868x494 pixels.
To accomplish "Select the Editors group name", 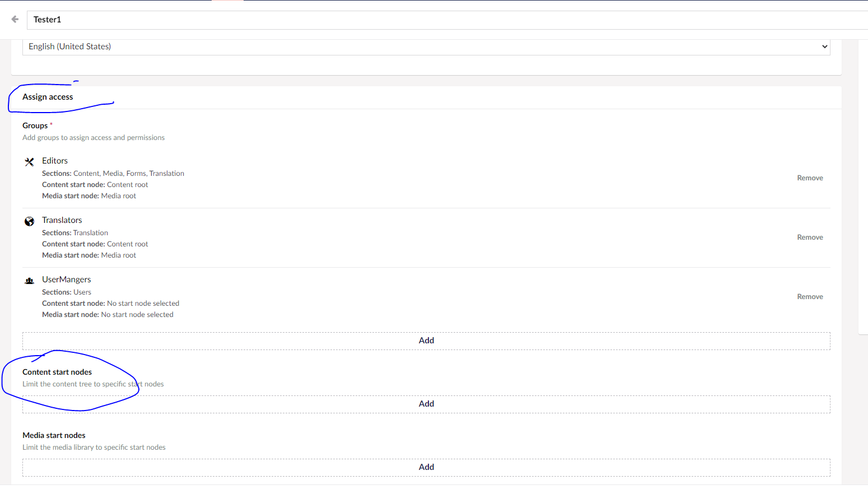I will tap(55, 161).
